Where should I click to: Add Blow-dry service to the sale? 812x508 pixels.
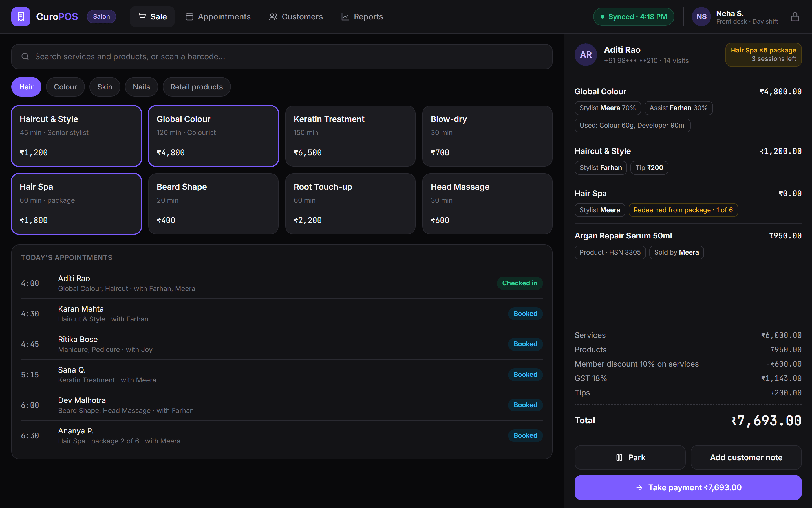[487, 136]
